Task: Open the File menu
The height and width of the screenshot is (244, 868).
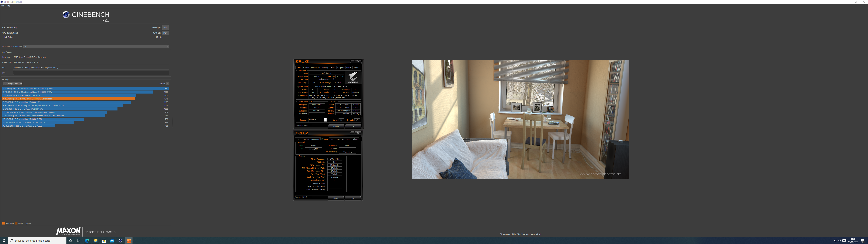Action: (3, 6)
